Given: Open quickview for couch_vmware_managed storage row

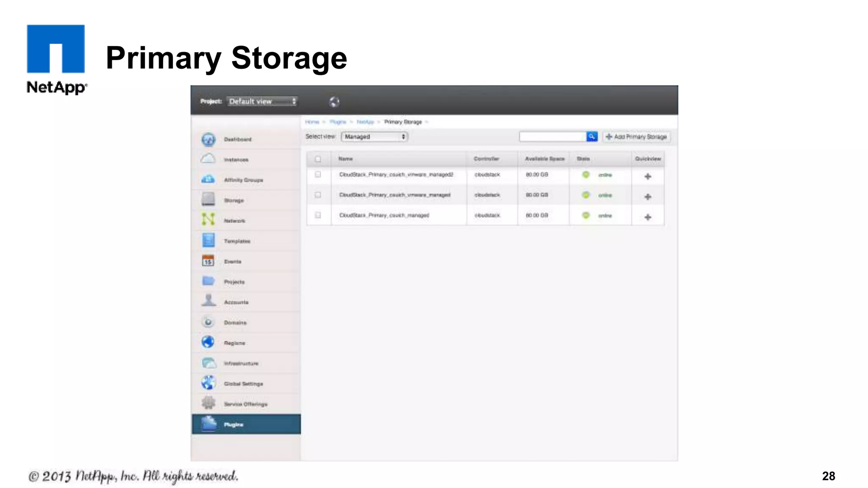Looking at the screenshot, I should click(x=648, y=197).
